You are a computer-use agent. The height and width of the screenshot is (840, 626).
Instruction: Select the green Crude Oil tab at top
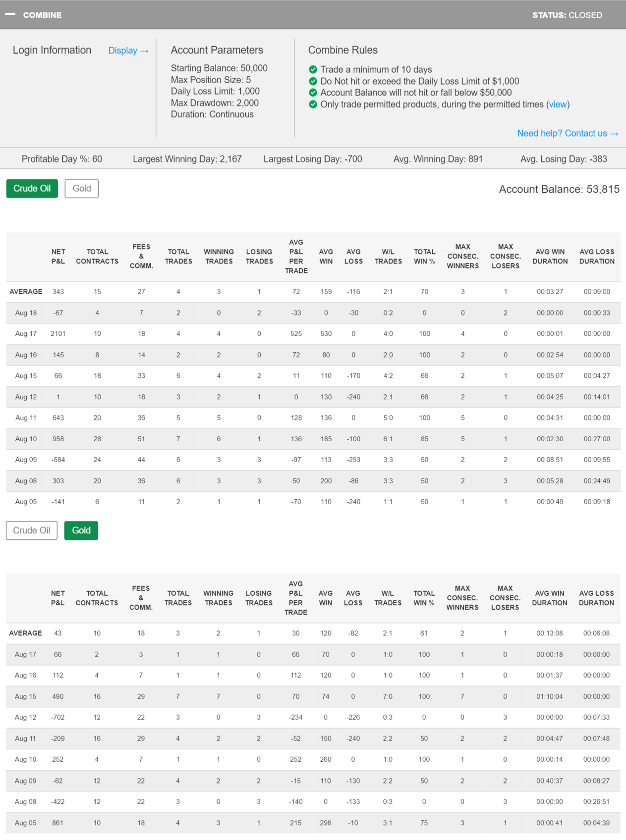tap(32, 189)
